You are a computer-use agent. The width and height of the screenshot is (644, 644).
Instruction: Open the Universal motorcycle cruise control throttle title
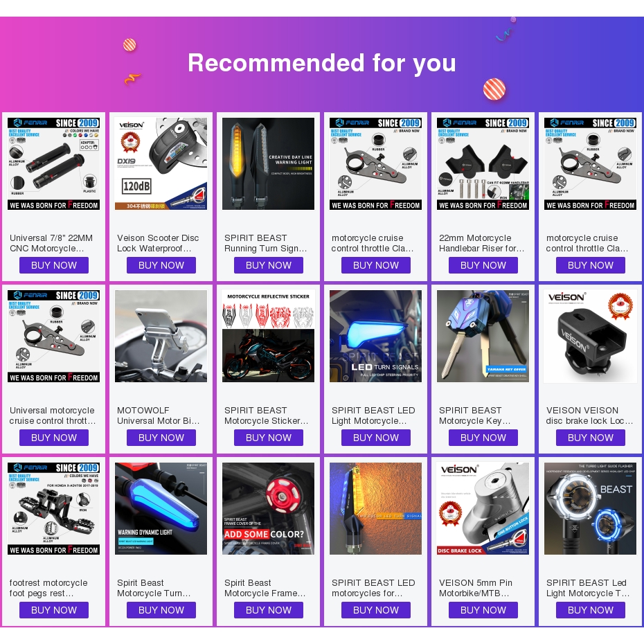click(53, 415)
